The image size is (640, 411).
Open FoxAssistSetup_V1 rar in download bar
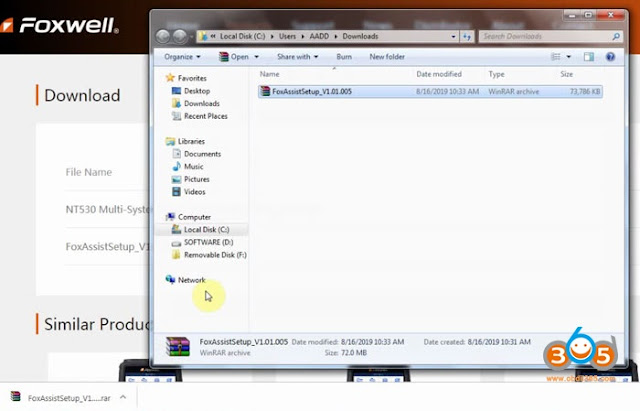pos(69,398)
